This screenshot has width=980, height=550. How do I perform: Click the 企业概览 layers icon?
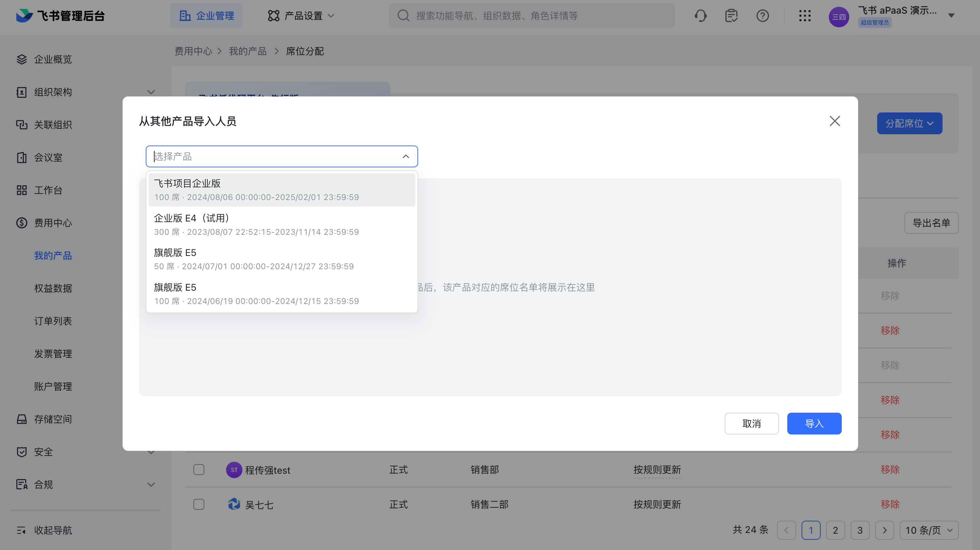[x=22, y=59]
